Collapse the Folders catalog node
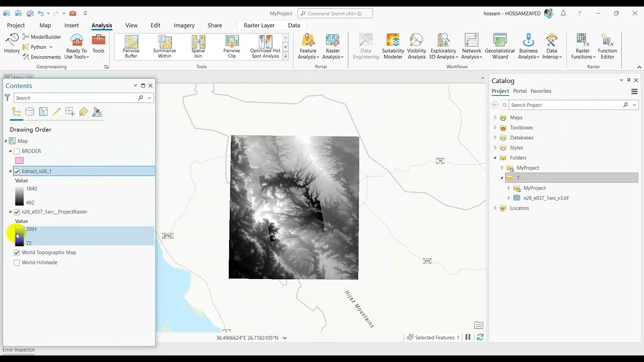 tap(495, 158)
